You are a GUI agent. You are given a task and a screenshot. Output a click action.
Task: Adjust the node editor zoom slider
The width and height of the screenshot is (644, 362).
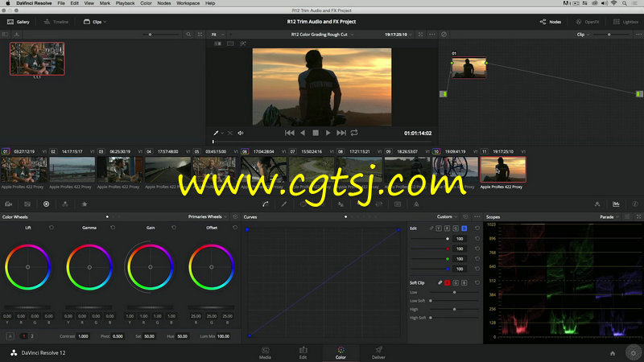coord(609,35)
